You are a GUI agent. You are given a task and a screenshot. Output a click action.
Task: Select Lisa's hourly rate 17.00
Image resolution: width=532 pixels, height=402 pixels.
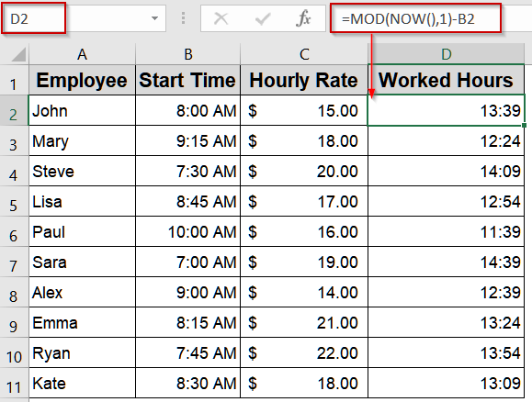[x=304, y=201]
